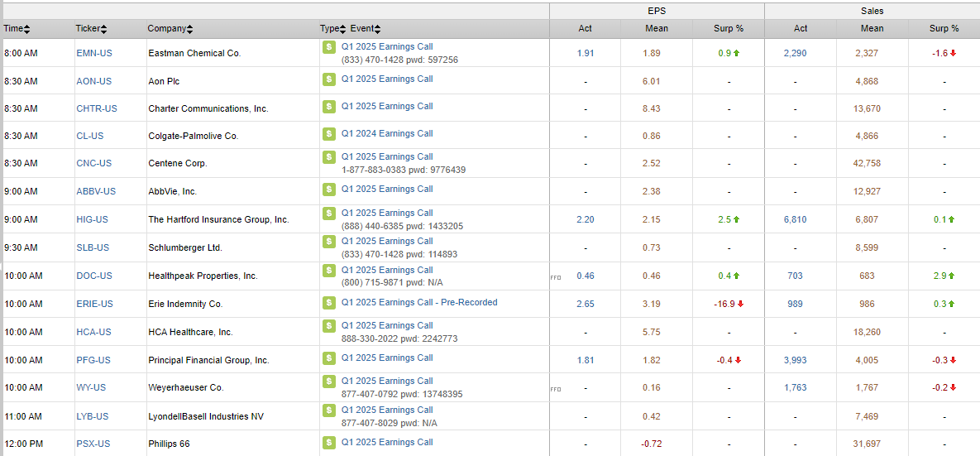The width and height of the screenshot is (980, 456).
Task: Click the earnings type icon for Colgate-Palmolive
Action: click(x=329, y=134)
